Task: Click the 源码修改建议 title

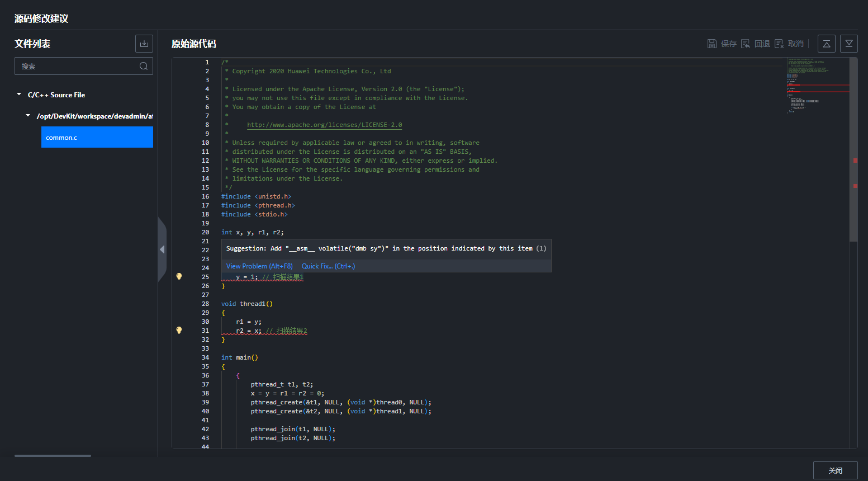Action: coord(41,18)
